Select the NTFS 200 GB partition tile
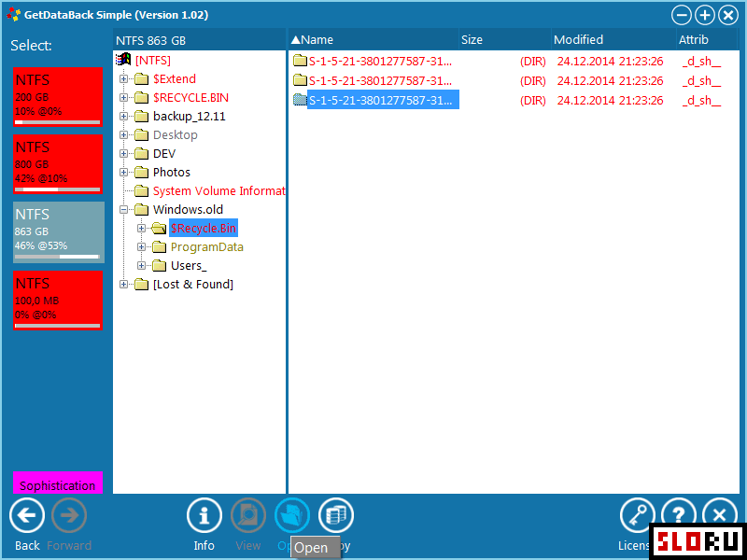 [58, 97]
